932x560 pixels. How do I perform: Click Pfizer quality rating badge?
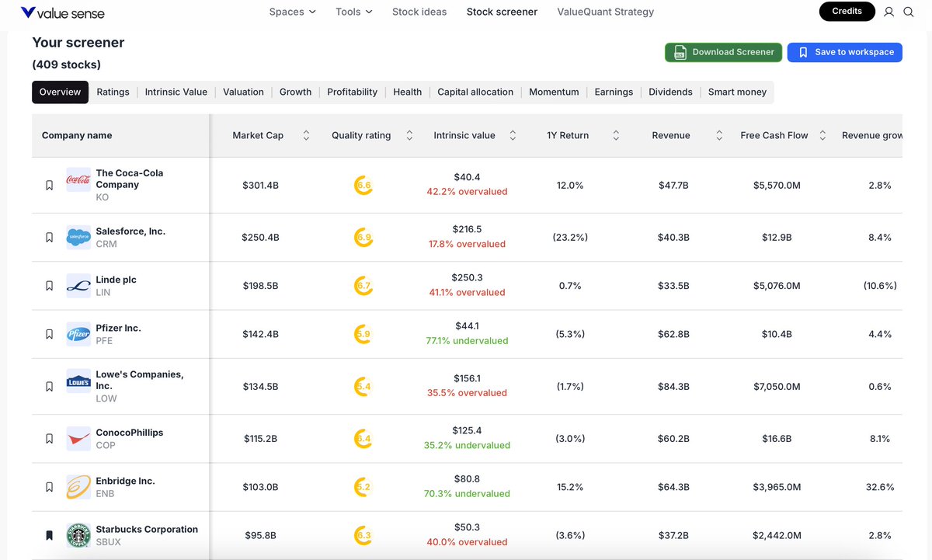(x=363, y=334)
